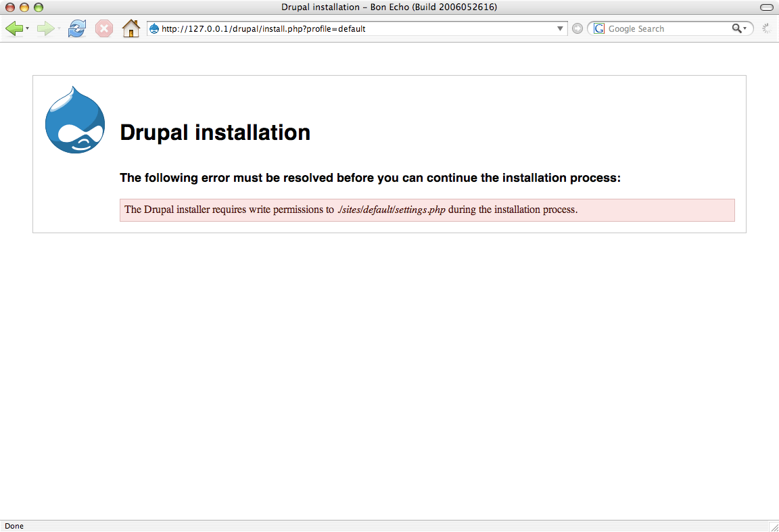The image size is (779, 532).
Task: Go to the browser home page
Action: [131, 28]
